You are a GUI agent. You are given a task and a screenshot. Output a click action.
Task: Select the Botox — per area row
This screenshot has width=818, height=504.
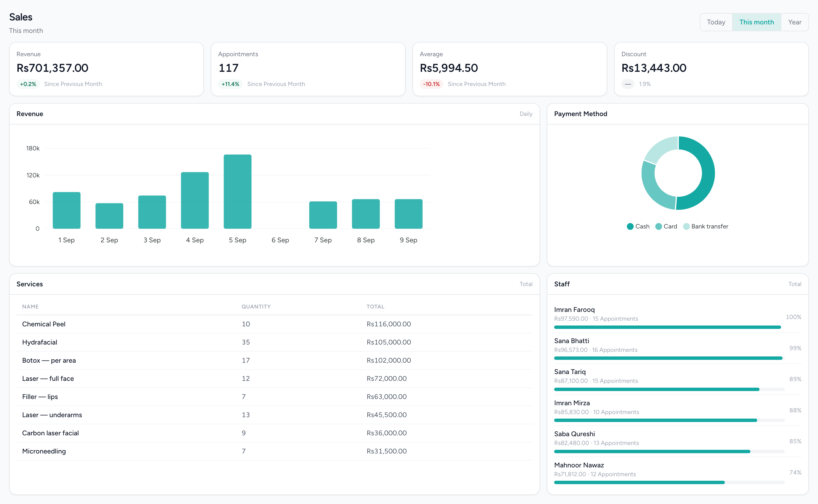(274, 360)
